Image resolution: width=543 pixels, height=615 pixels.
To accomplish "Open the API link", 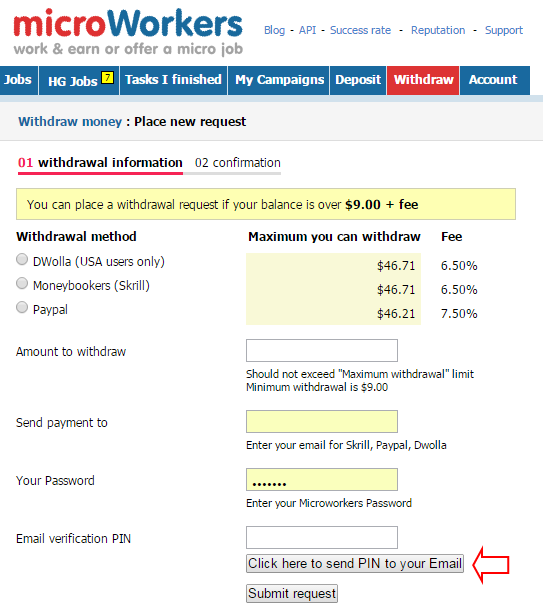I will [307, 30].
